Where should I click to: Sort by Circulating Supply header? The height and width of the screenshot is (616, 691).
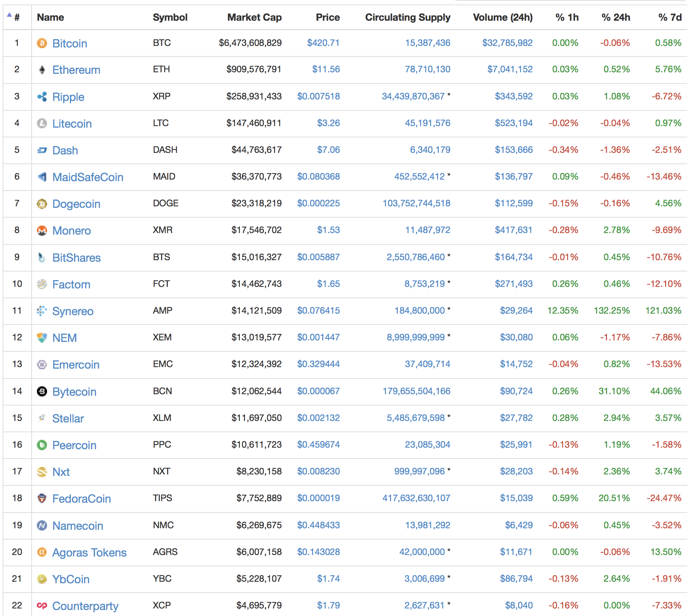(x=408, y=17)
